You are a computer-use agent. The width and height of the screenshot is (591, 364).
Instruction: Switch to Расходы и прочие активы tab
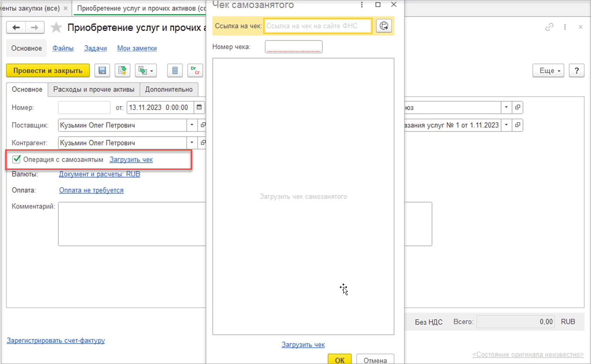pos(94,89)
